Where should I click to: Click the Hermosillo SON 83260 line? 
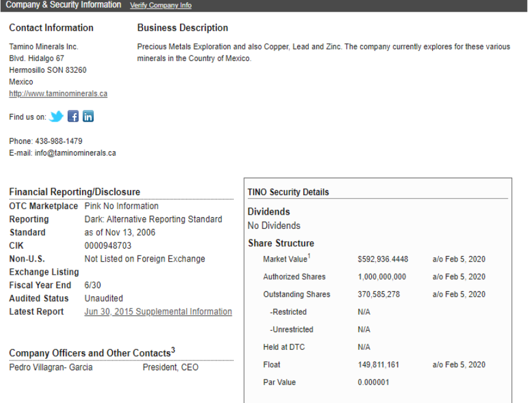(48, 70)
